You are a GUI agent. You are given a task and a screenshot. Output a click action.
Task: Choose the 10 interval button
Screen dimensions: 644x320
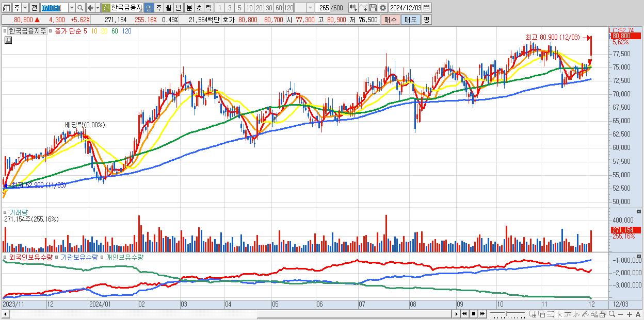click(249, 8)
